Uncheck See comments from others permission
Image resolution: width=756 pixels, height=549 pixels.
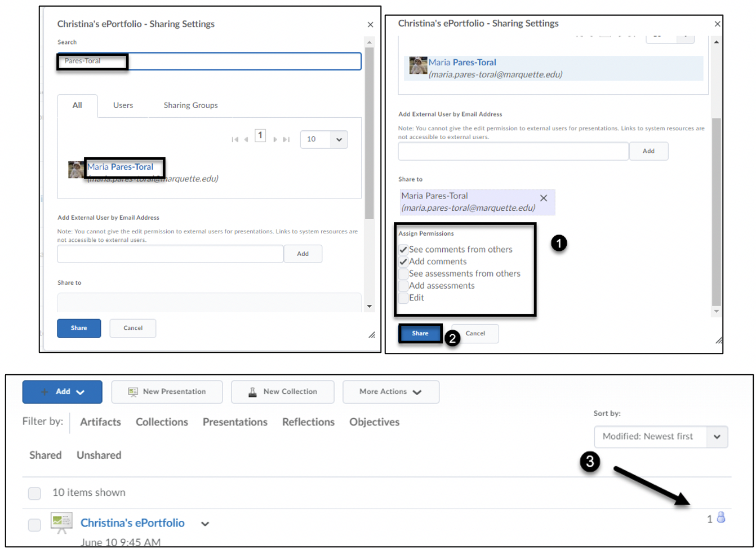coord(403,250)
